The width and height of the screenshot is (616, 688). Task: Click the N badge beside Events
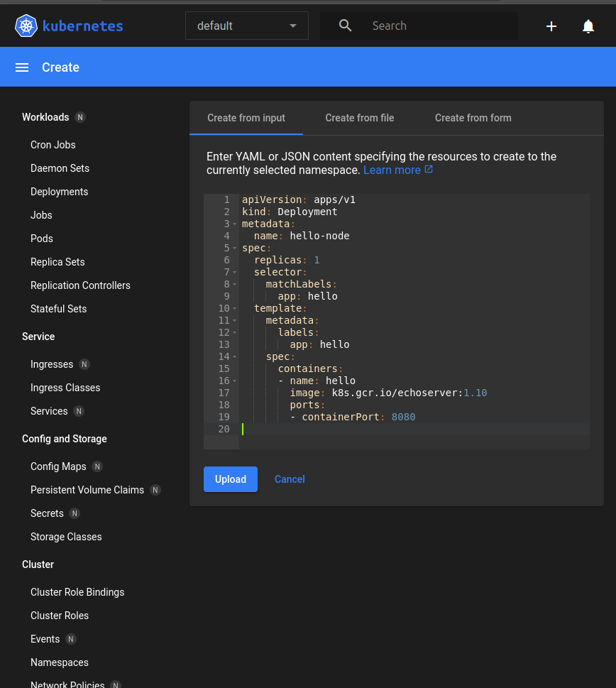[x=70, y=639]
